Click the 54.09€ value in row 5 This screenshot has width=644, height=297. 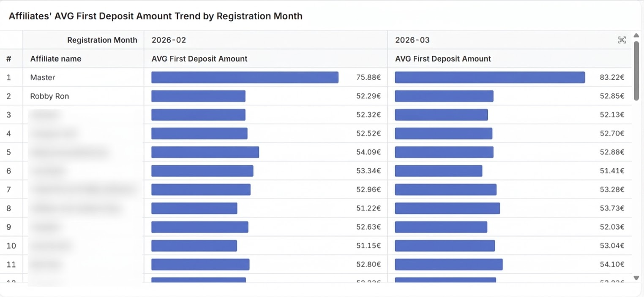(x=368, y=152)
